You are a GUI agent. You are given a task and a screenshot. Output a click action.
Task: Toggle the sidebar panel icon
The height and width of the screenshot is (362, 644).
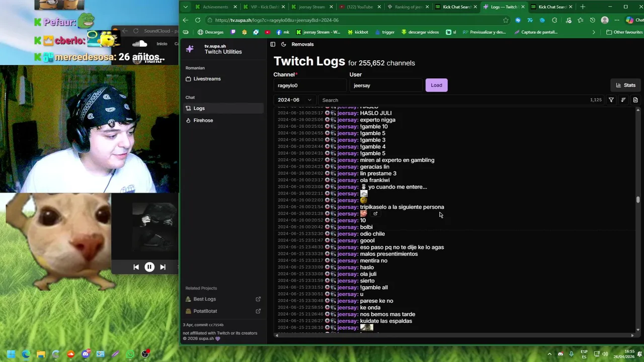click(x=273, y=44)
